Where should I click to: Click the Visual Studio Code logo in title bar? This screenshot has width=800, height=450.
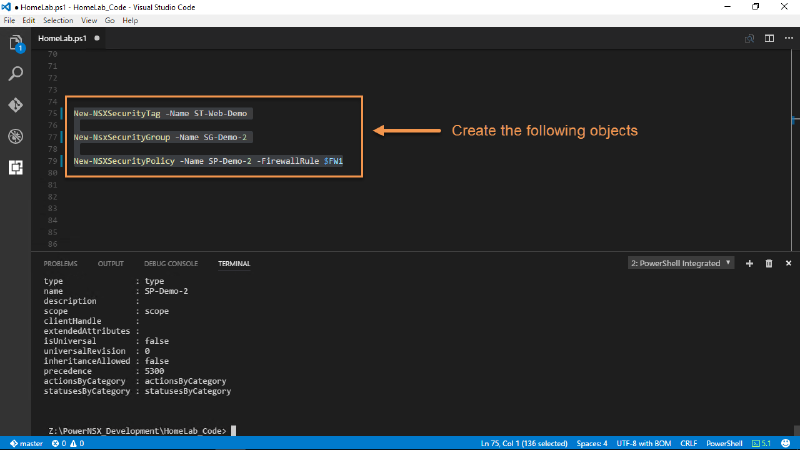point(6,7)
